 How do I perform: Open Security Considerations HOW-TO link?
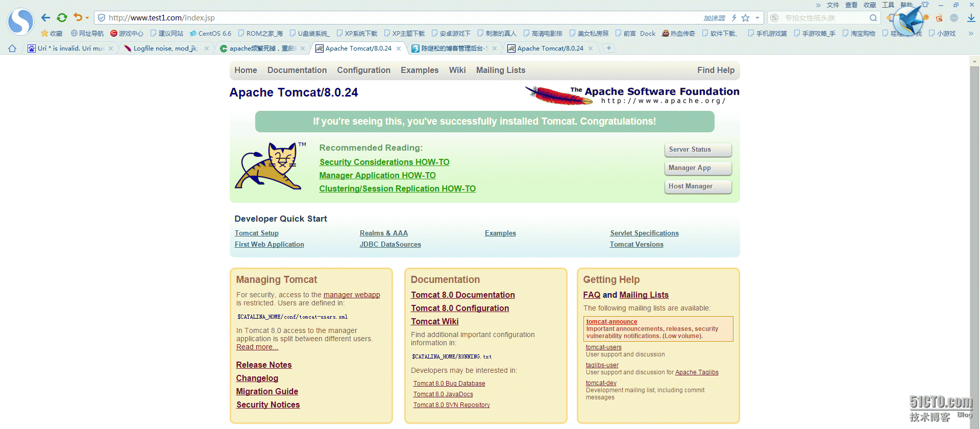[x=384, y=162]
